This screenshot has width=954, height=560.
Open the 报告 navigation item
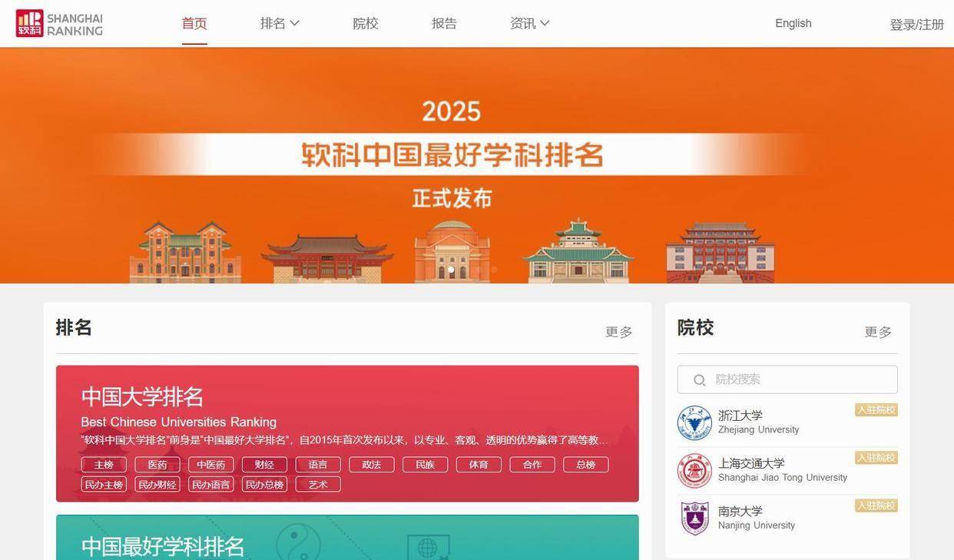tap(444, 24)
